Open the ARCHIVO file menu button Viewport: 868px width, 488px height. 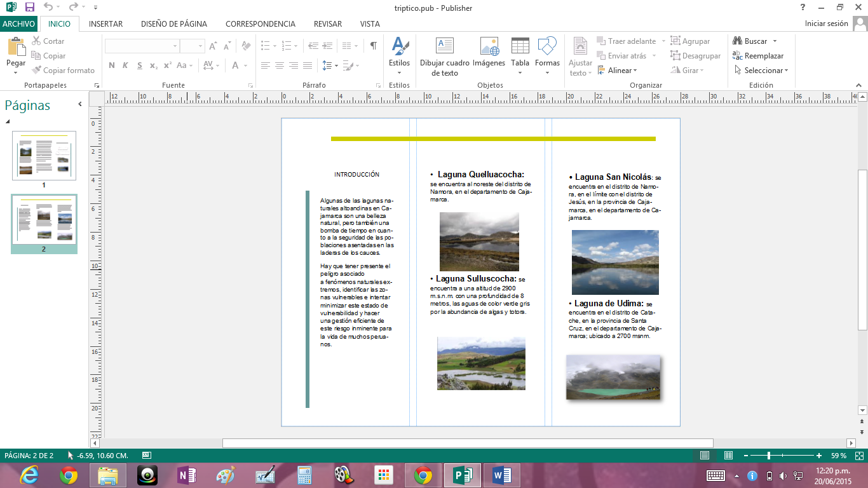click(x=19, y=24)
